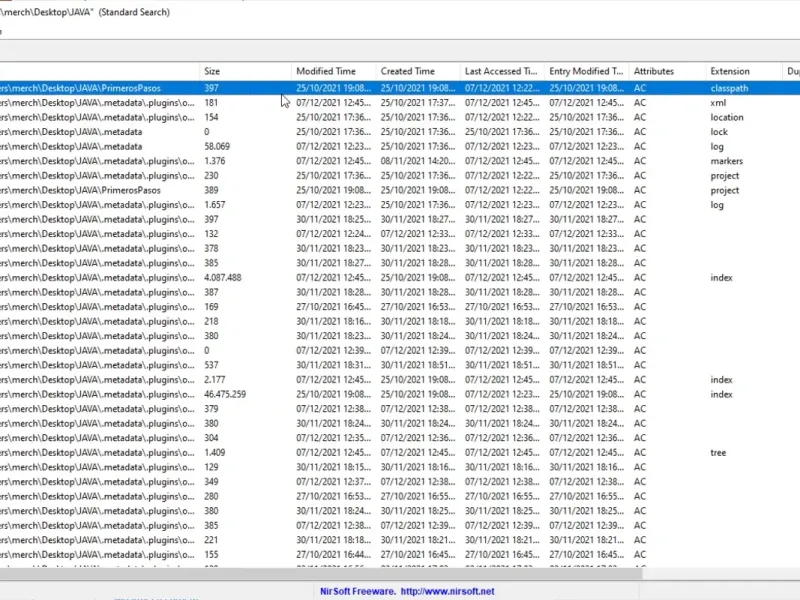Click the size value 230
Screen dimensions: 800x600
[211, 176]
